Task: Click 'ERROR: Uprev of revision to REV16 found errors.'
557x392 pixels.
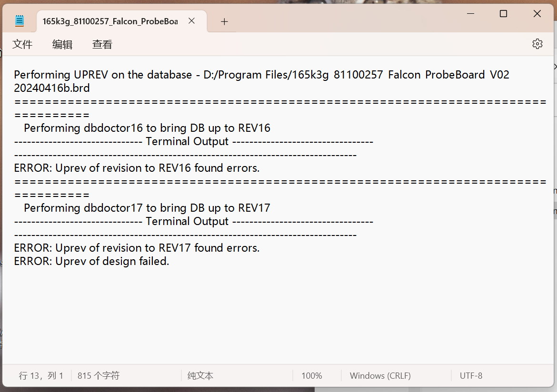Action: coord(137,168)
